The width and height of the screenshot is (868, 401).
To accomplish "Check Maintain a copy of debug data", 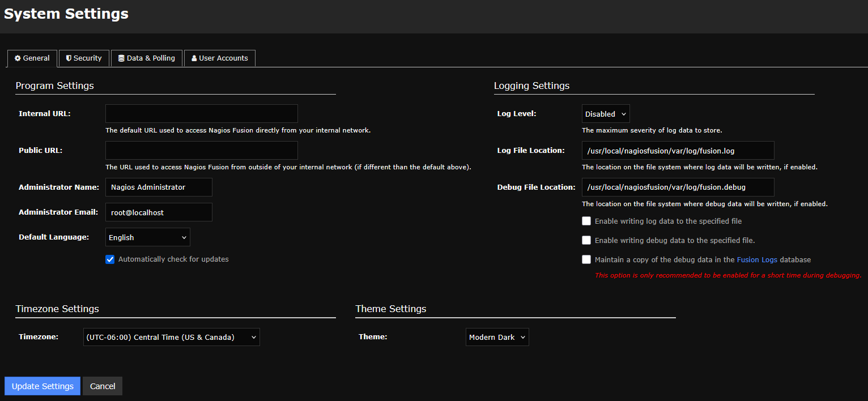I will [586, 259].
